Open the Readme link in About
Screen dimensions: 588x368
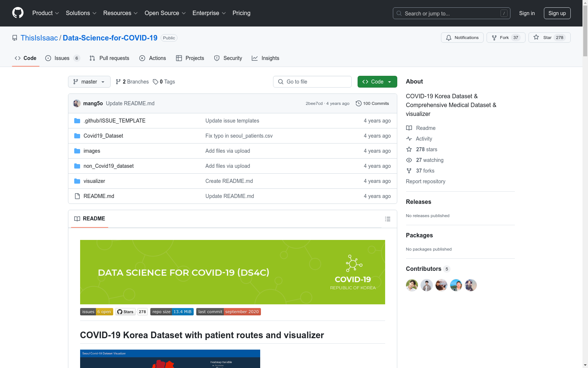tap(421, 128)
